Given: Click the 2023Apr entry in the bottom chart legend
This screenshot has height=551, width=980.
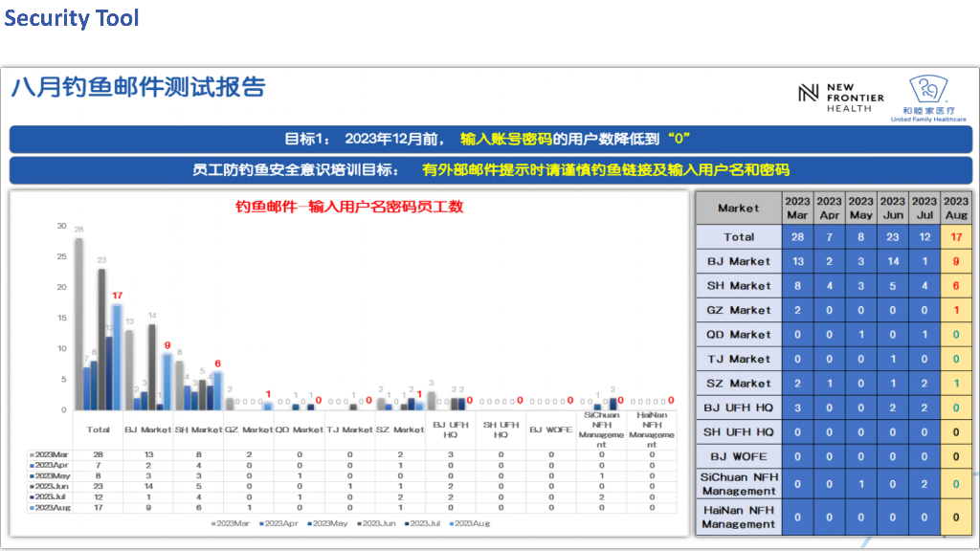Looking at the screenshot, I should (x=278, y=523).
